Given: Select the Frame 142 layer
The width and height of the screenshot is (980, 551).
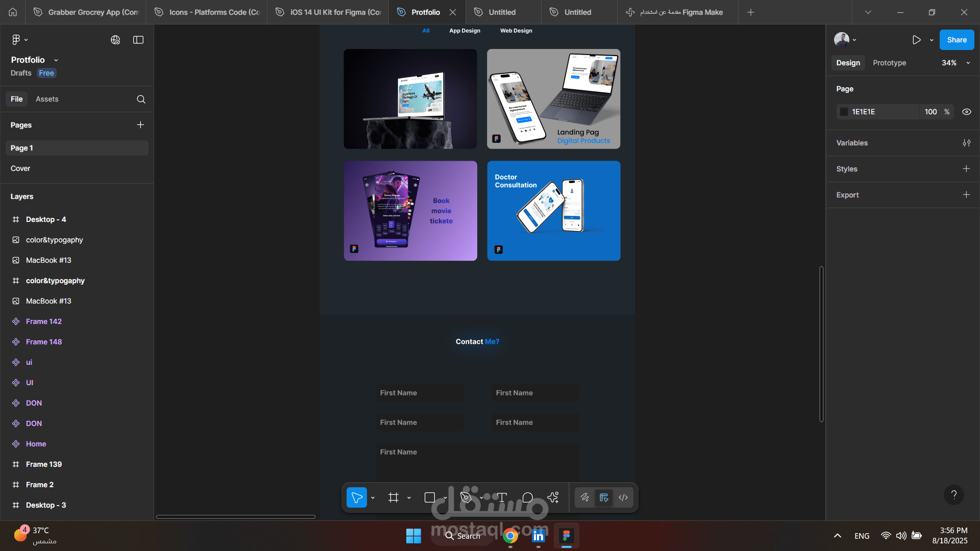Looking at the screenshot, I should pos(44,321).
